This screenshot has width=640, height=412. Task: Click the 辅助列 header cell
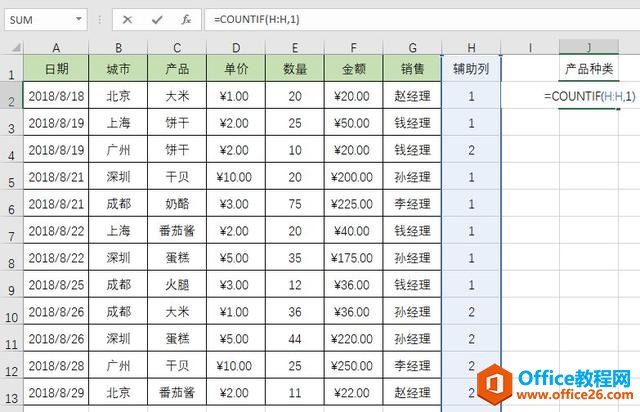(470, 69)
